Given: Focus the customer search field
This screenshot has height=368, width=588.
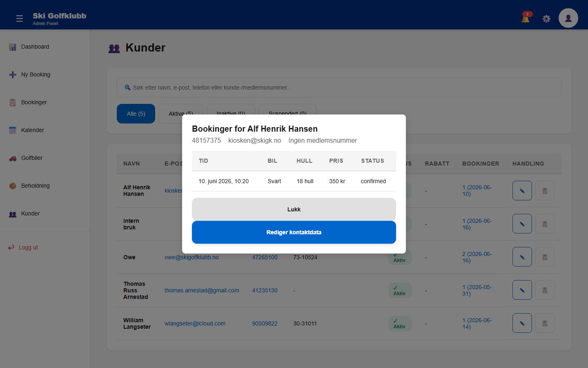Looking at the screenshot, I should tap(339, 88).
